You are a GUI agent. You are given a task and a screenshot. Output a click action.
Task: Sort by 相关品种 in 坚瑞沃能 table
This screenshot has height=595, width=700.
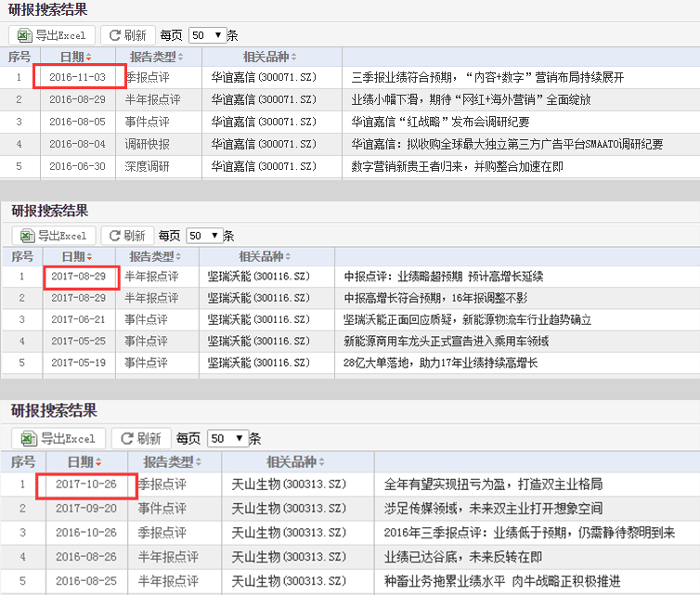coord(265,257)
